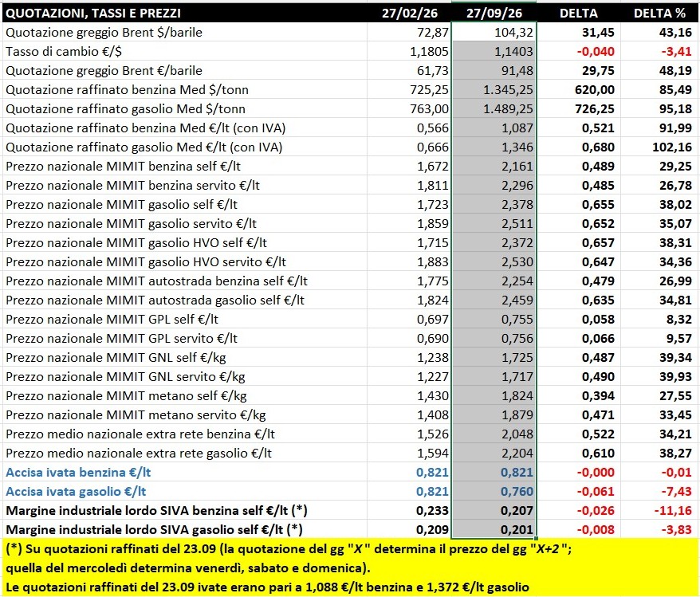Select the 27/02/26 date header
This screenshot has width=700, height=597.
(409, 13)
